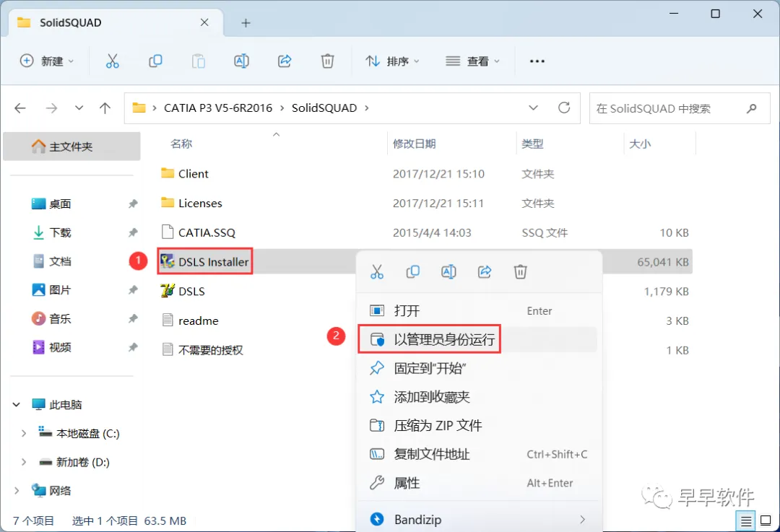This screenshot has height=532, width=780.
Task: Click the Paste icon in the top toolbar
Action: point(199,61)
